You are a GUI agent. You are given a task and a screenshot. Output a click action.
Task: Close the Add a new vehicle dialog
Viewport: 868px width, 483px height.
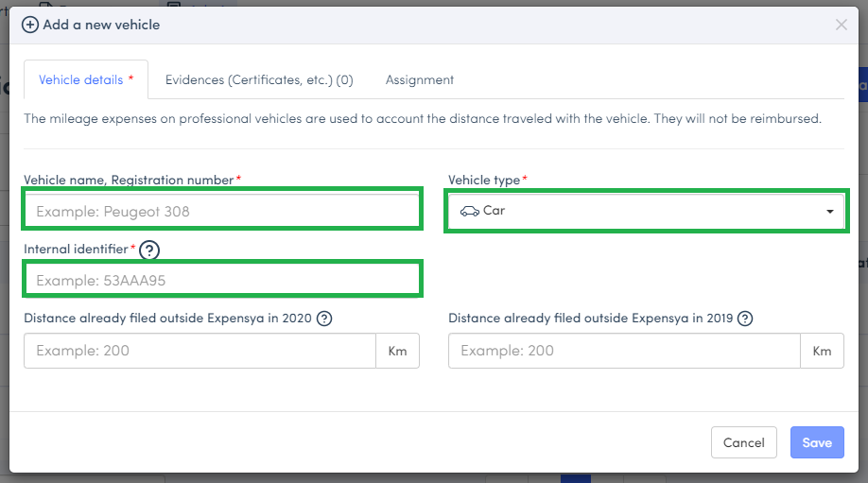(x=841, y=25)
